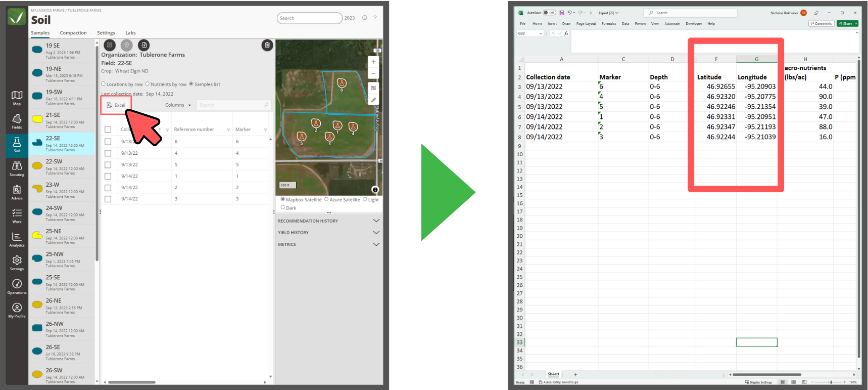This screenshot has height=390, width=868.
Task: Click Display Settings in Excel status bar
Action: (759, 382)
